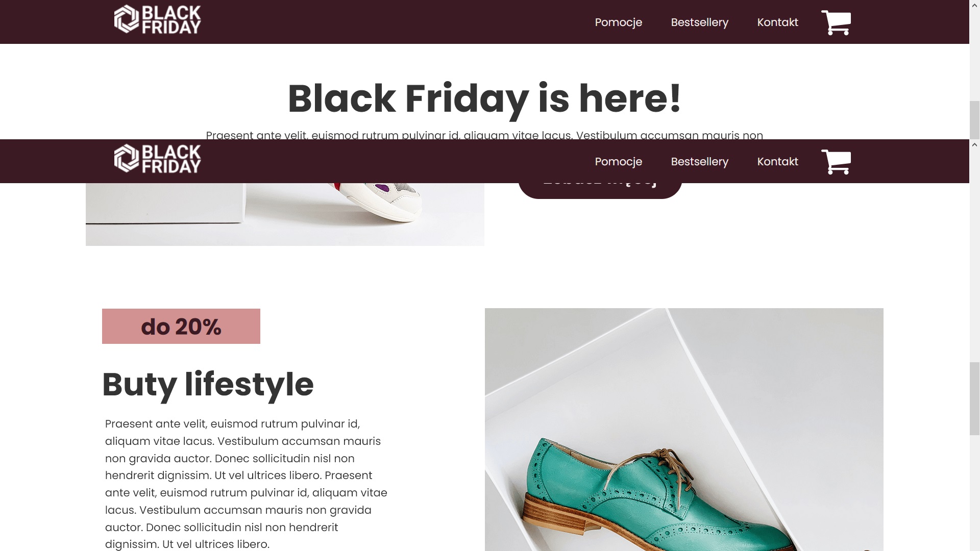980x551 pixels.
Task: Click the Black Friday logo in the top header
Action: [x=157, y=19]
